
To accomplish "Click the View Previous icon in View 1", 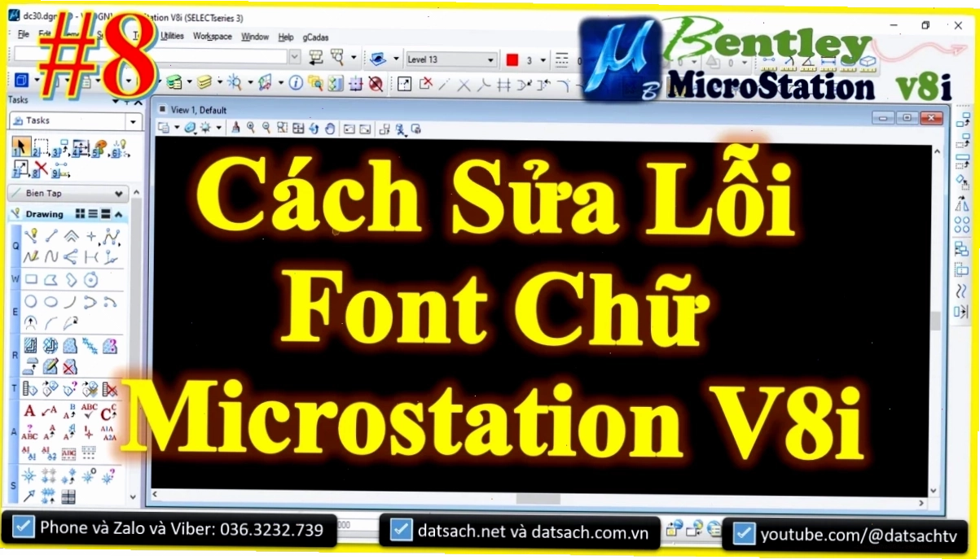I will [x=349, y=128].
